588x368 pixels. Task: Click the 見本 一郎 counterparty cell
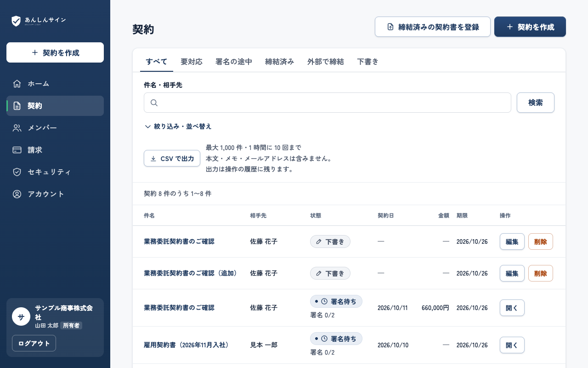coord(264,345)
